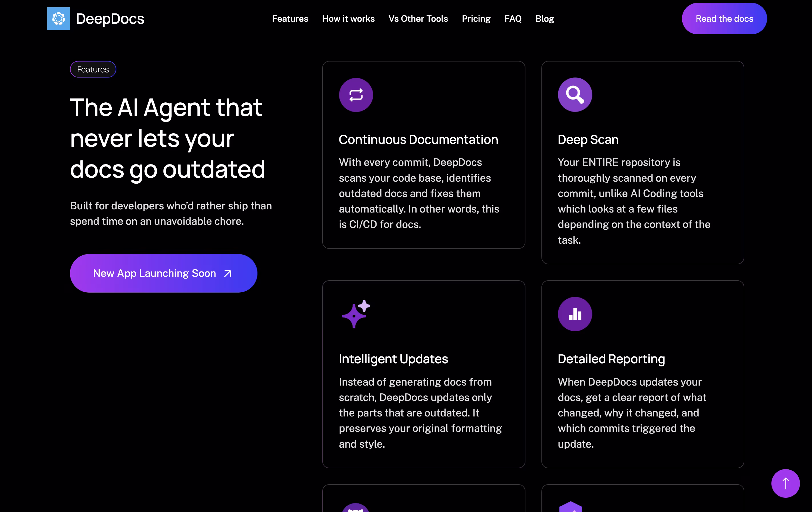Viewport: 812px width, 512px height.
Task: Select "Vs Other Tools" in the navbar
Action: coord(418,19)
